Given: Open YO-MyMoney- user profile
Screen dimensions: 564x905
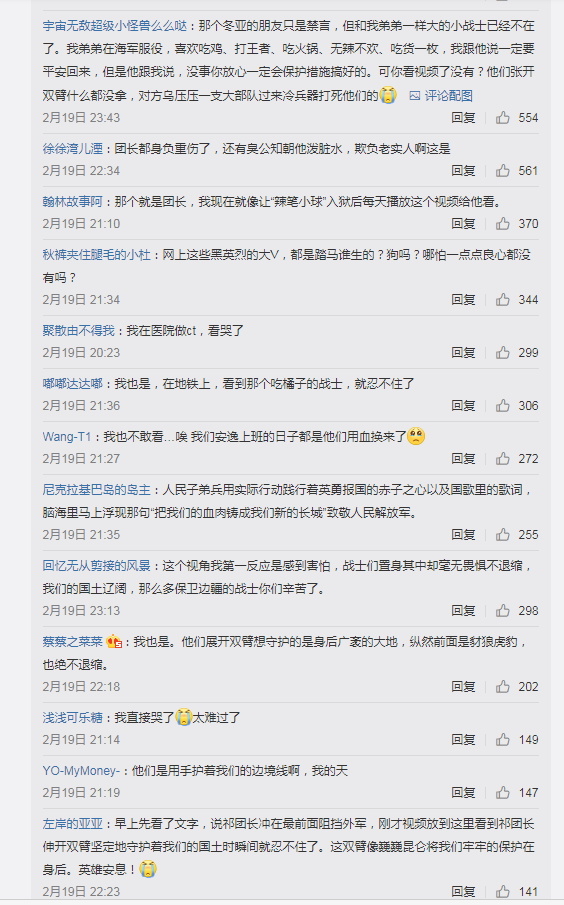Looking at the screenshot, I should (x=81, y=771).
